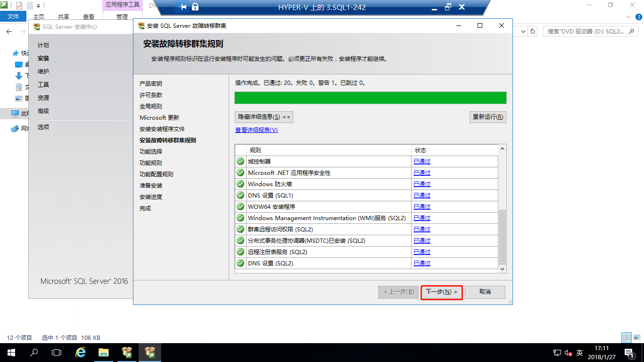Select the WOW64 安装程序 rule text
This screenshot has width=644, height=362.
(272, 207)
